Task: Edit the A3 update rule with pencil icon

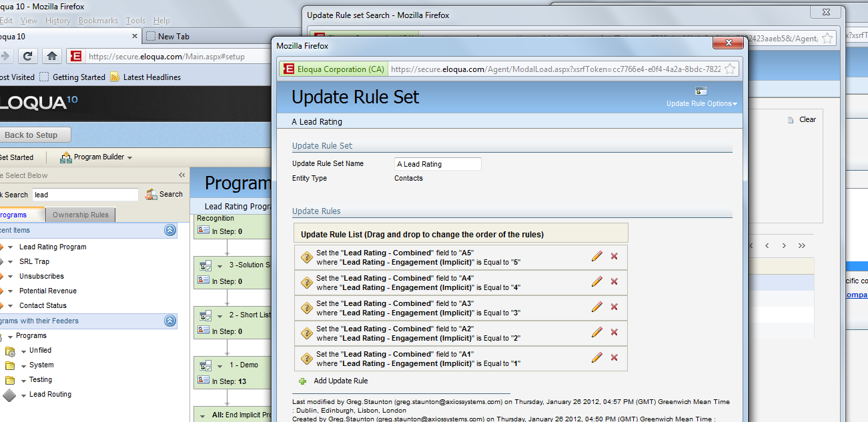Action: [597, 307]
